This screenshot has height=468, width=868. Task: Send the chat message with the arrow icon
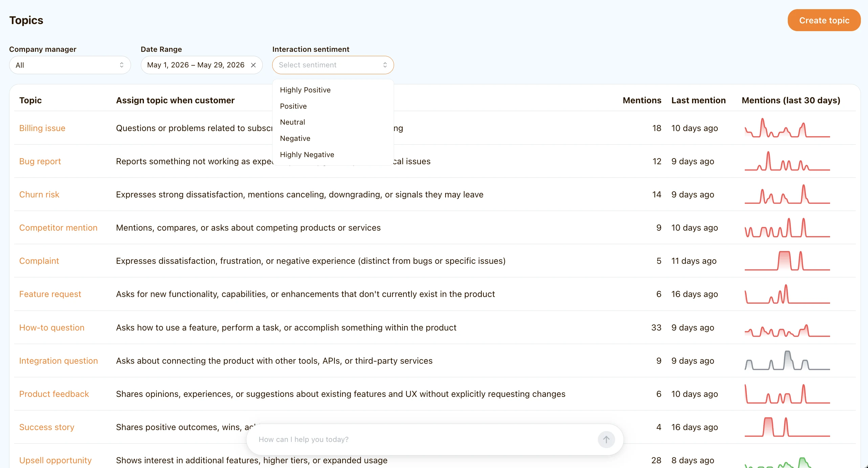(x=606, y=440)
